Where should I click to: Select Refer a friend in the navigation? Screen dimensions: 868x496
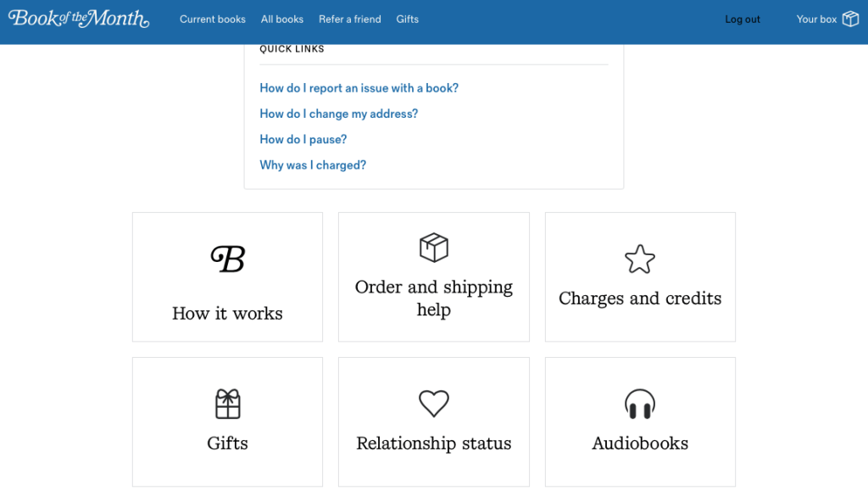(x=349, y=19)
